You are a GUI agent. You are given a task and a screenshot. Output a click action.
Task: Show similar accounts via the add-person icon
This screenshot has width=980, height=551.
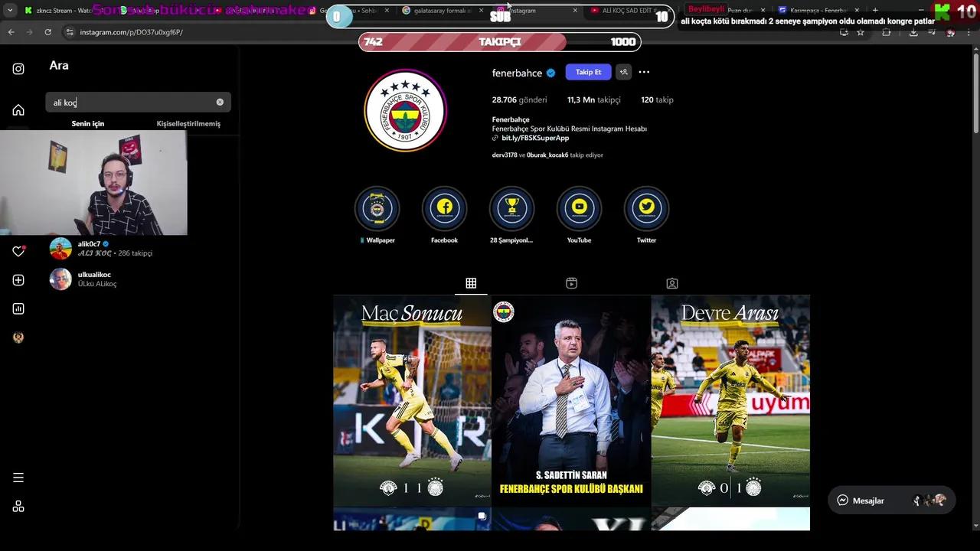point(623,72)
